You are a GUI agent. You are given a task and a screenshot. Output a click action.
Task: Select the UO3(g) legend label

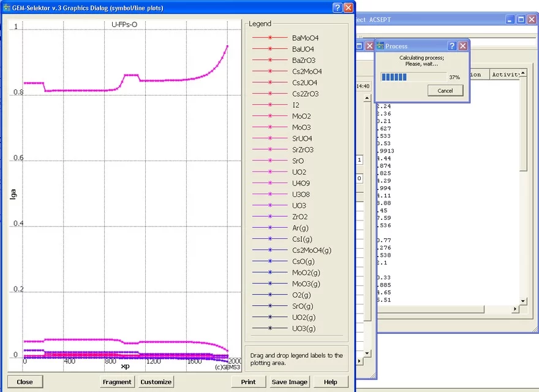click(x=304, y=328)
